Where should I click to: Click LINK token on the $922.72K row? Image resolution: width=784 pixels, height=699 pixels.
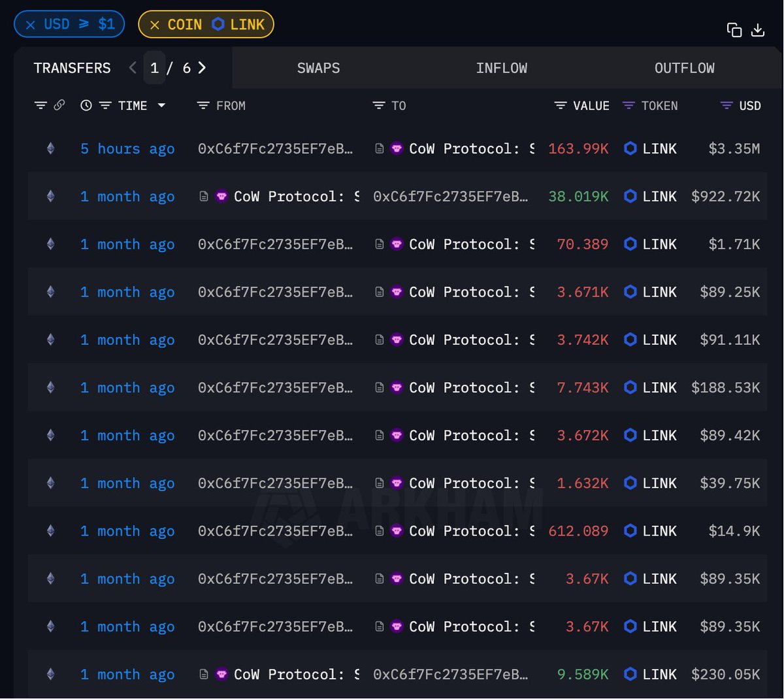[x=650, y=197]
